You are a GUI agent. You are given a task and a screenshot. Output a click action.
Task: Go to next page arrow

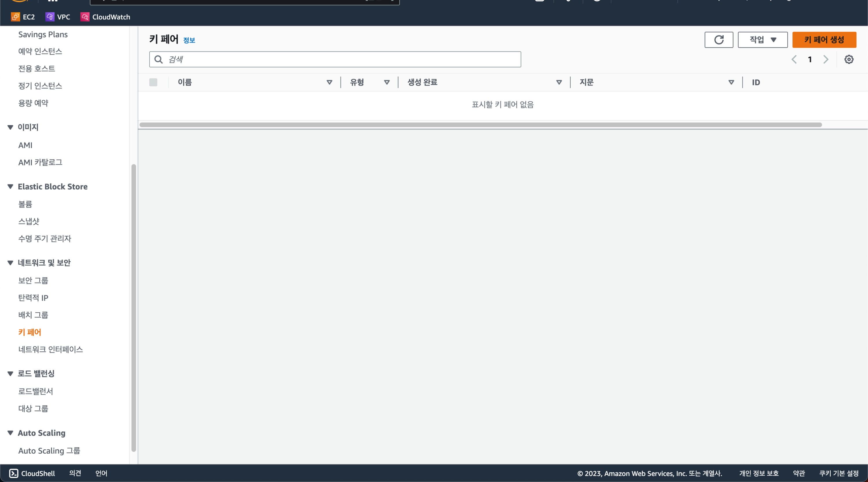click(x=825, y=60)
